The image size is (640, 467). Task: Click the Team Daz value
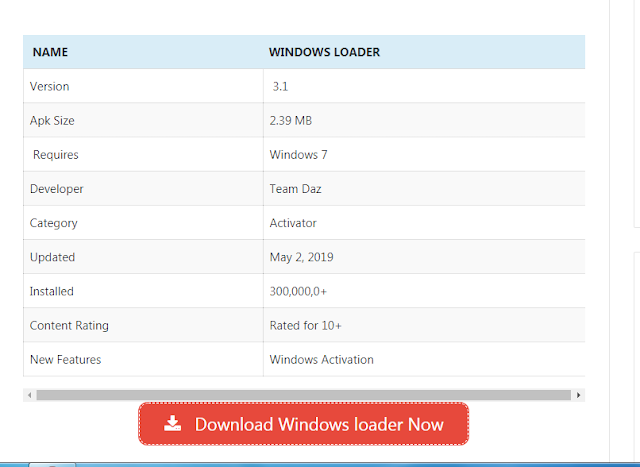(x=296, y=189)
